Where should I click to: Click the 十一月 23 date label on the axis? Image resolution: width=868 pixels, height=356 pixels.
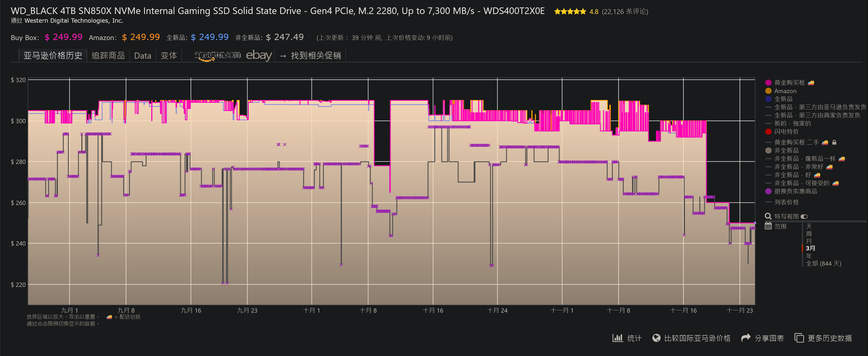[740, 311]
